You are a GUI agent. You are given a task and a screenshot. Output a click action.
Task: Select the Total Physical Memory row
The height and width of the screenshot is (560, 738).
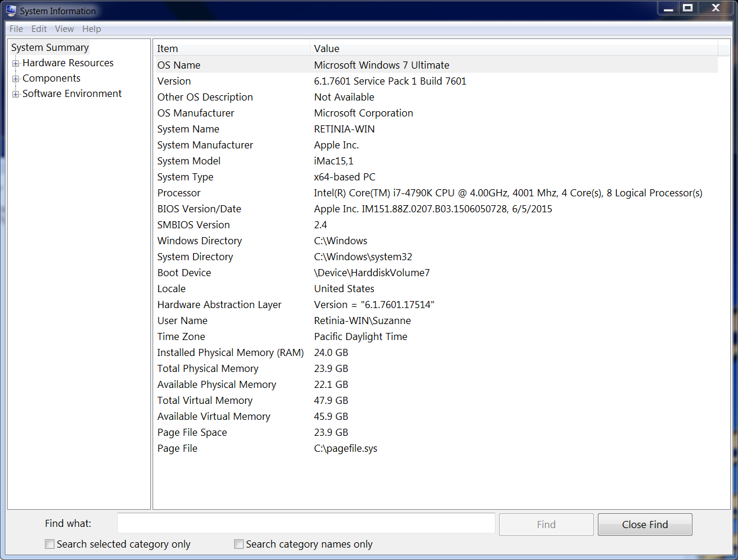pos(436,368)
